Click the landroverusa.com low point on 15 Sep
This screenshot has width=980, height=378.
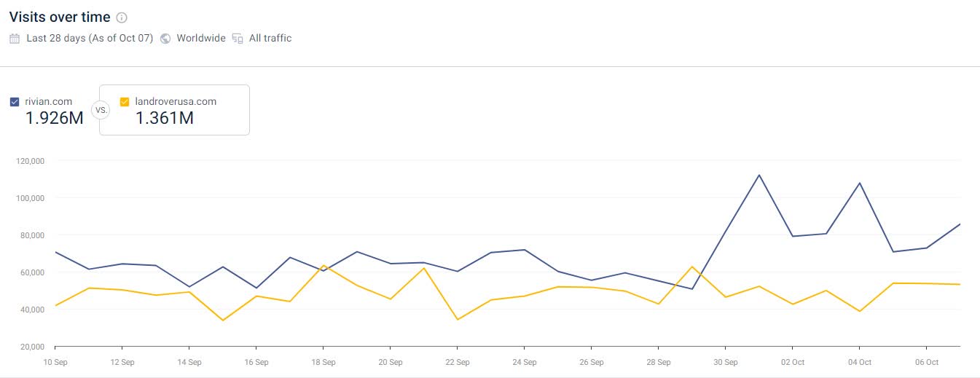[223, 320]
